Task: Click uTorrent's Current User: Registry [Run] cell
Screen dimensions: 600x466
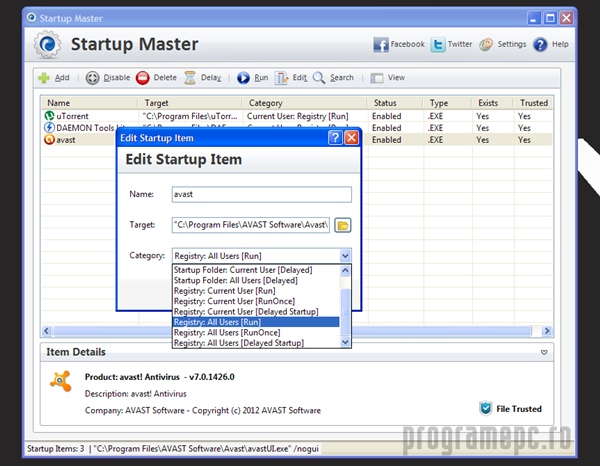Action: click(298, 116)
